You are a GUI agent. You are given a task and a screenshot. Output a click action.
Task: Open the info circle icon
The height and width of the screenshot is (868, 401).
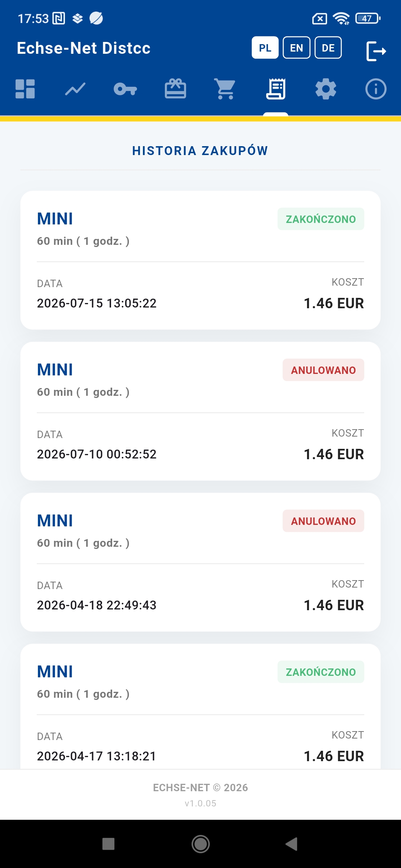376,89
